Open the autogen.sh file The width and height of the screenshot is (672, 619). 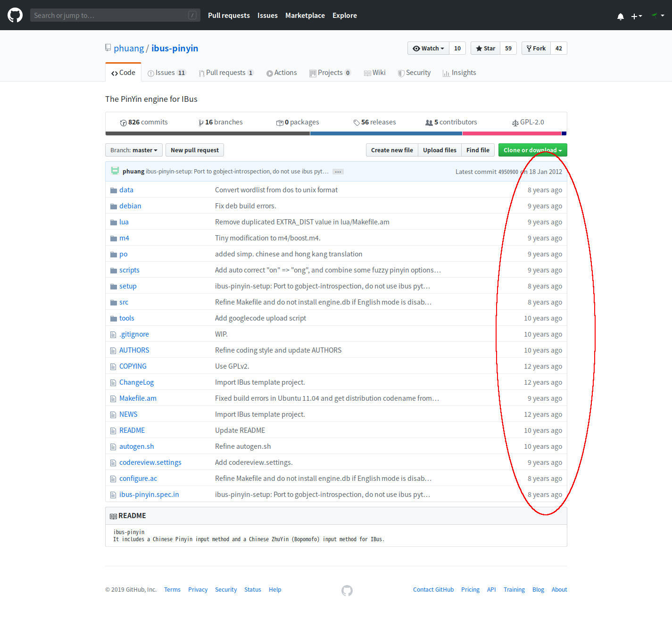(137, 446)
